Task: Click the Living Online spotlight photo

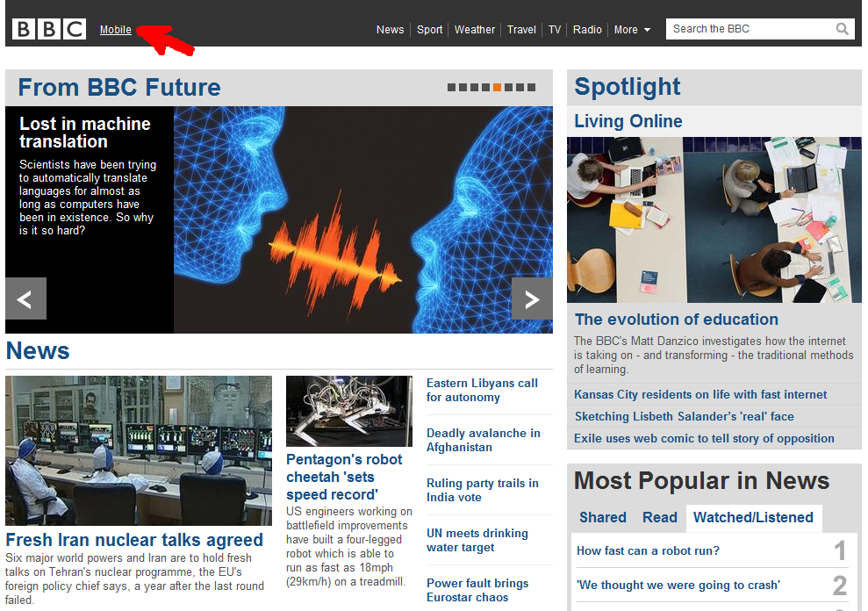Action: [714, 219]
